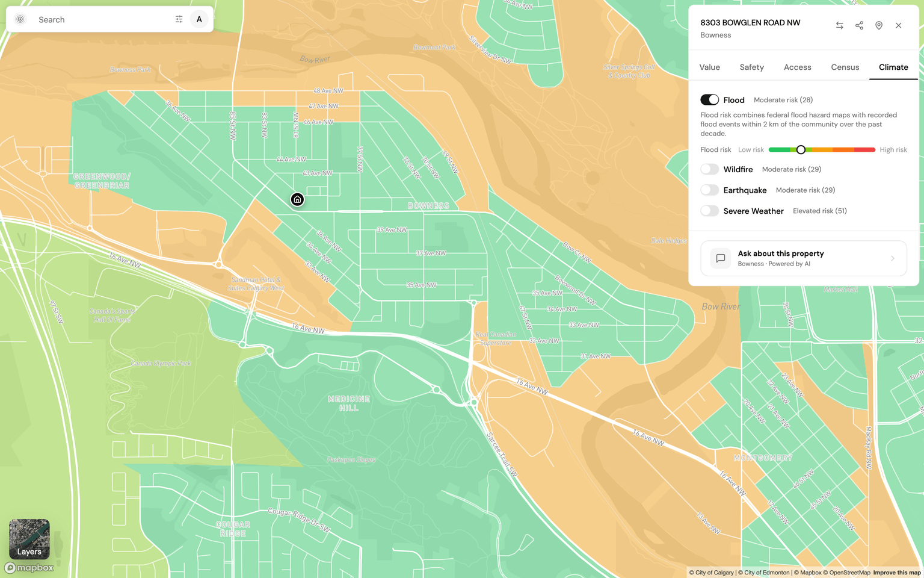Switch to the Safety tab
This screenshot has width=924, height=578.
tap(751, 67)
